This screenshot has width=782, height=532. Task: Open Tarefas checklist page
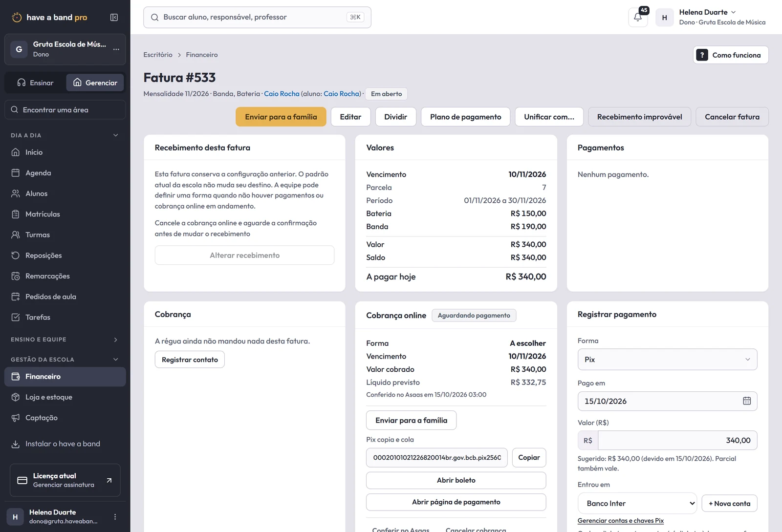click(65, 317)
